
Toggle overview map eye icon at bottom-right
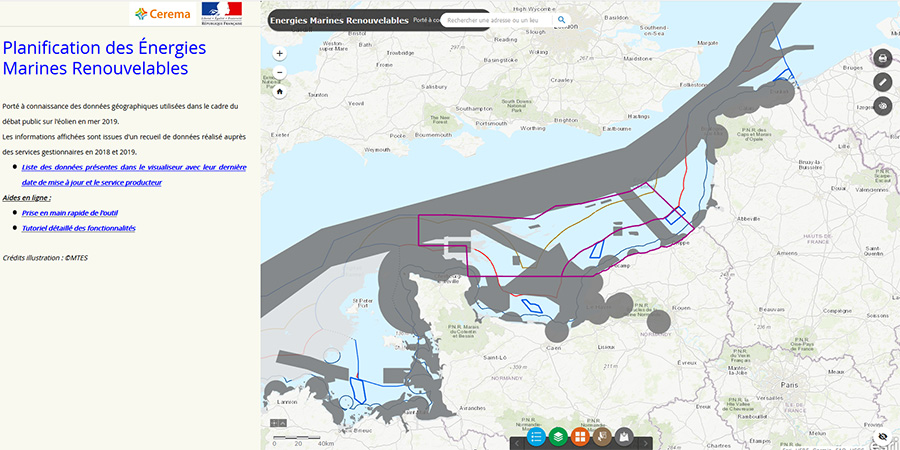pyautogui.click(x=882, y=437)
